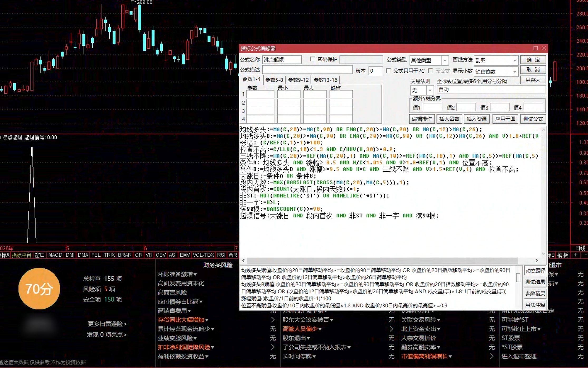
Task: Click 确定 button
Action: [533, 60]
